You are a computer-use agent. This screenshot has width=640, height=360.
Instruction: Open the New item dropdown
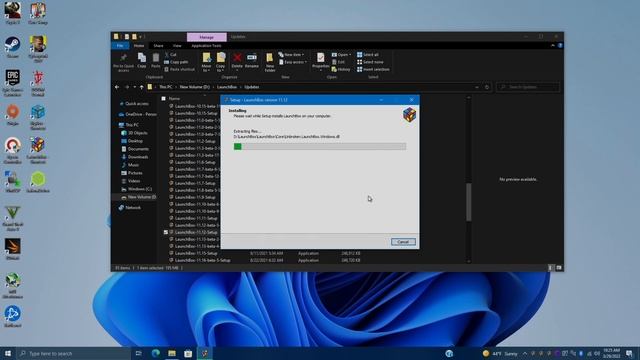pyautogui.click(x=291, y=54)
